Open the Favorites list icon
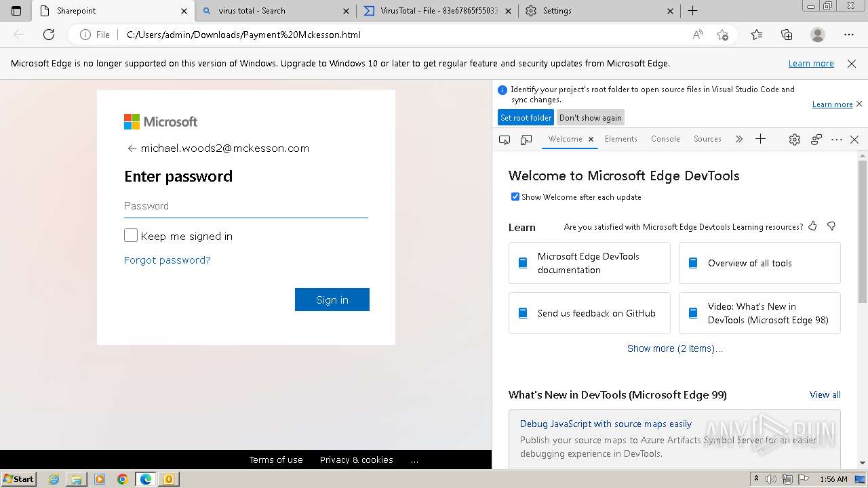 757,35
